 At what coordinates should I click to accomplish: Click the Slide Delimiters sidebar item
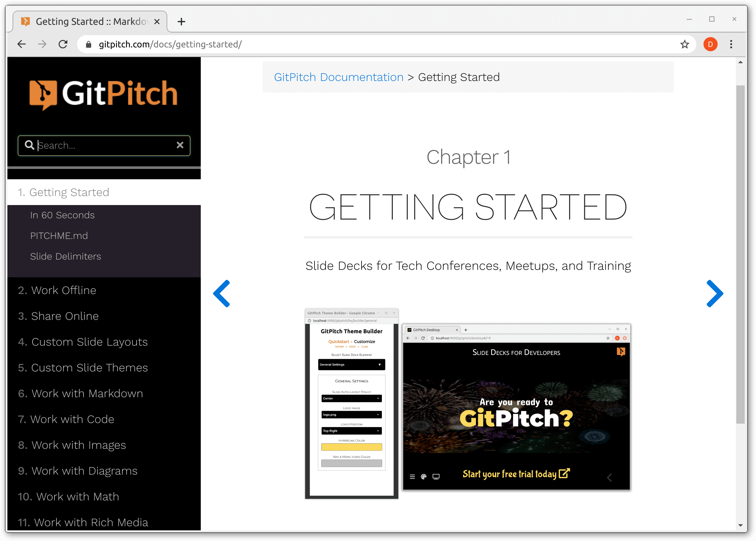click(x=66, y=256)
